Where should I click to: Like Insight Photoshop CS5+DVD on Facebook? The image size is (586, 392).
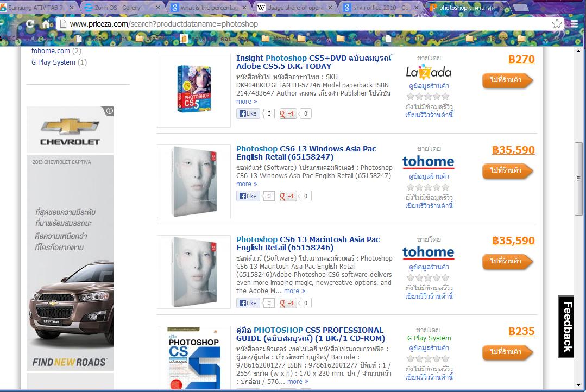click(248, 113)
